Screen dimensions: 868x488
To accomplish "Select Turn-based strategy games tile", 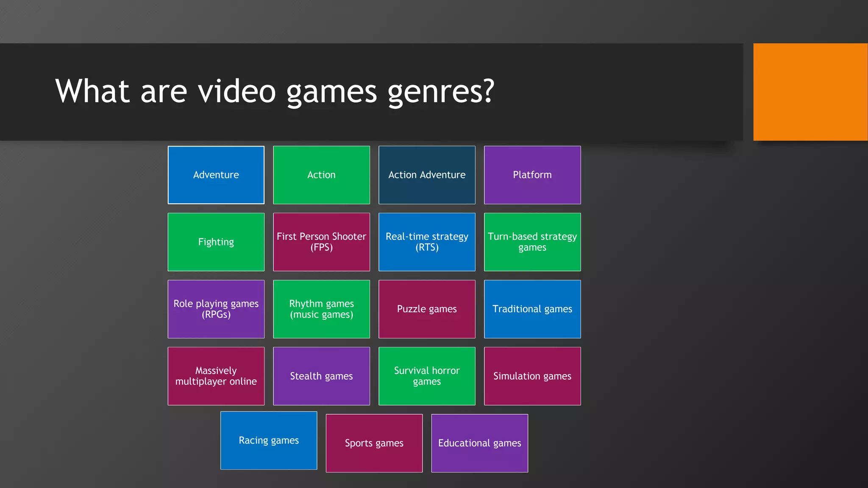I will tap(532, 242).
